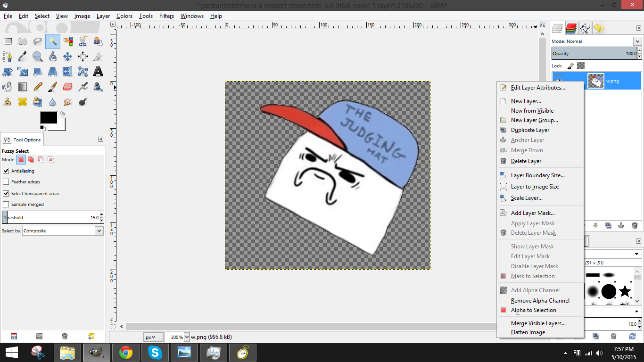Open Google Chrome from the taskbar
The height and width of the screenshot is (362, 644).
pos(126,353)
